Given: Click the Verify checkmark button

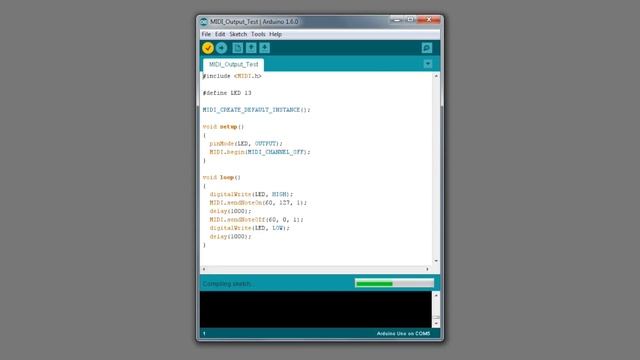Looking at the screenshot, I should pyautogui.click(x=208, y=48).
